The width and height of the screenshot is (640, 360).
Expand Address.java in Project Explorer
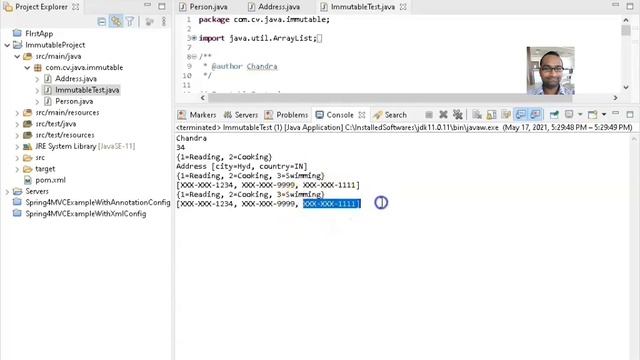(37, 79)
